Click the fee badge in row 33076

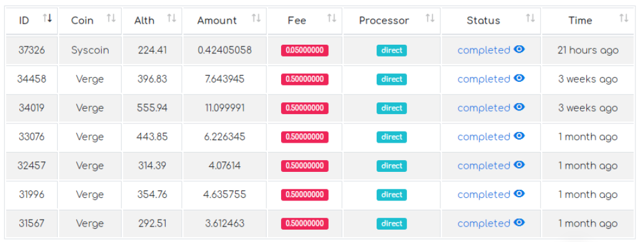(305, 137)
